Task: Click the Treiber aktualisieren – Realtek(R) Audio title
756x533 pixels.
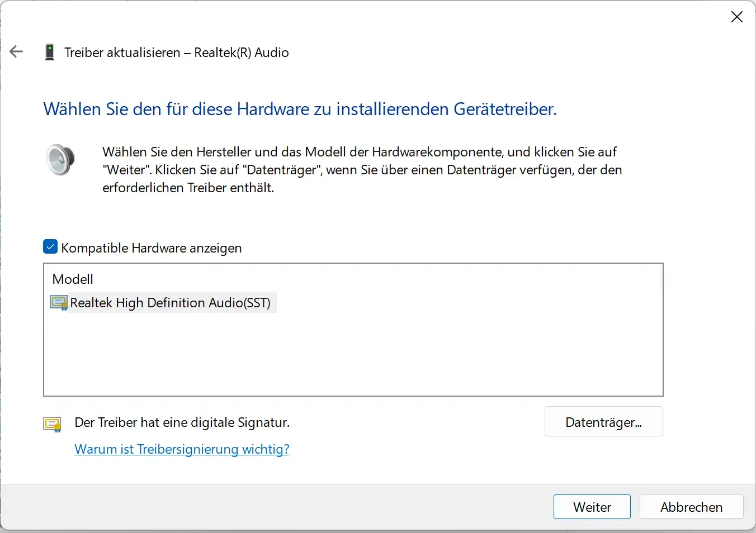Action: pos(177,53)
